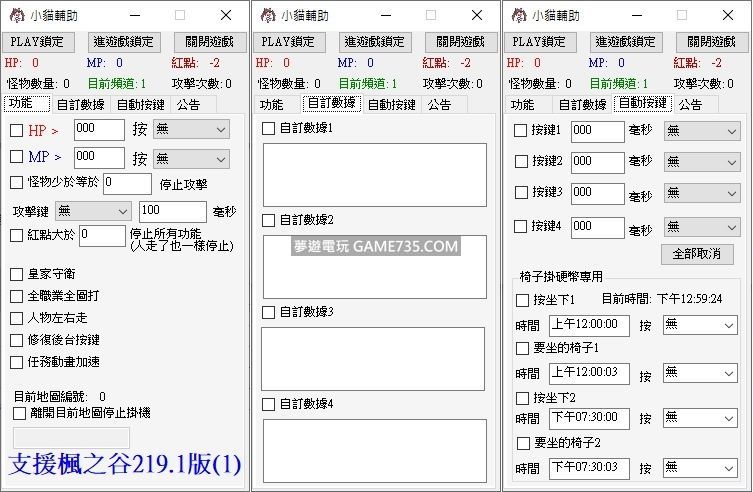Check the 皇家守衛 option

pyautogui.click(x=17, y=274)
